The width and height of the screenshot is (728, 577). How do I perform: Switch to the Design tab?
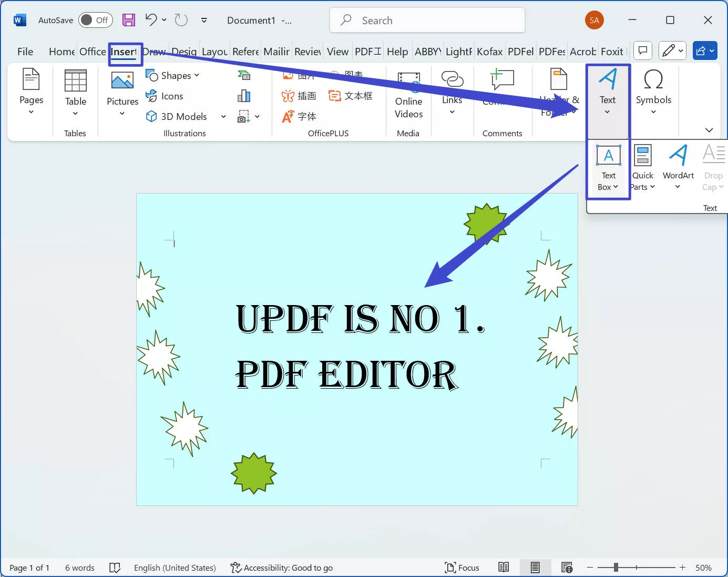coord(184,52)
